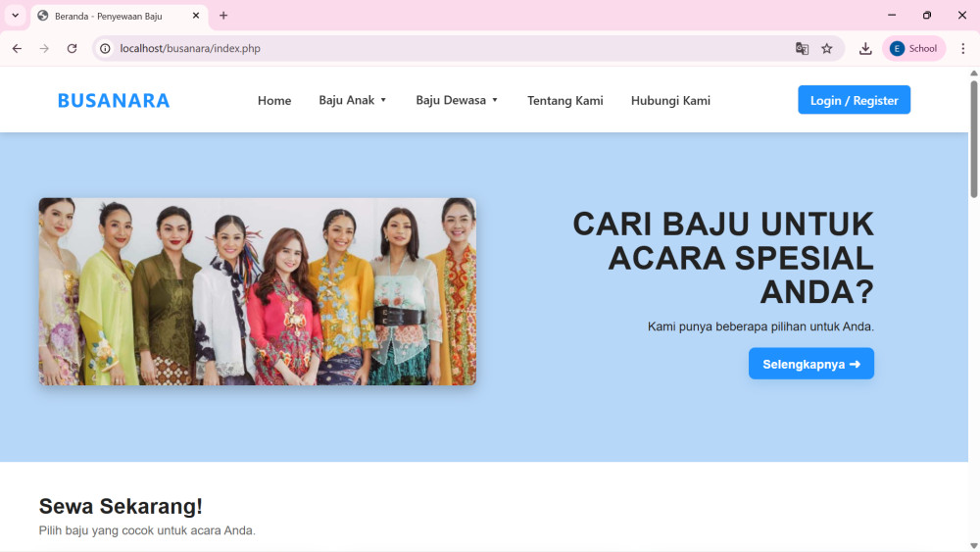The image size is (980, 552).
Task: Navigate to Hubungi Kami page
Action: [x=670, y=100]
